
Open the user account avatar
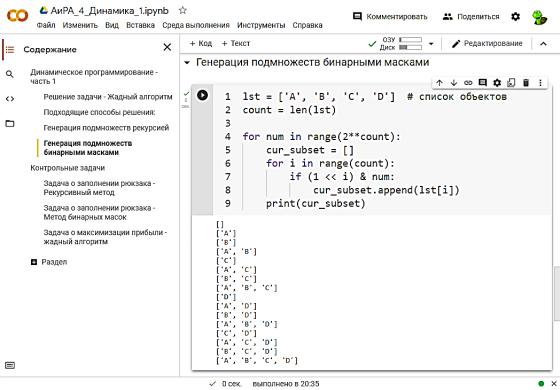(x=539, y=17)
